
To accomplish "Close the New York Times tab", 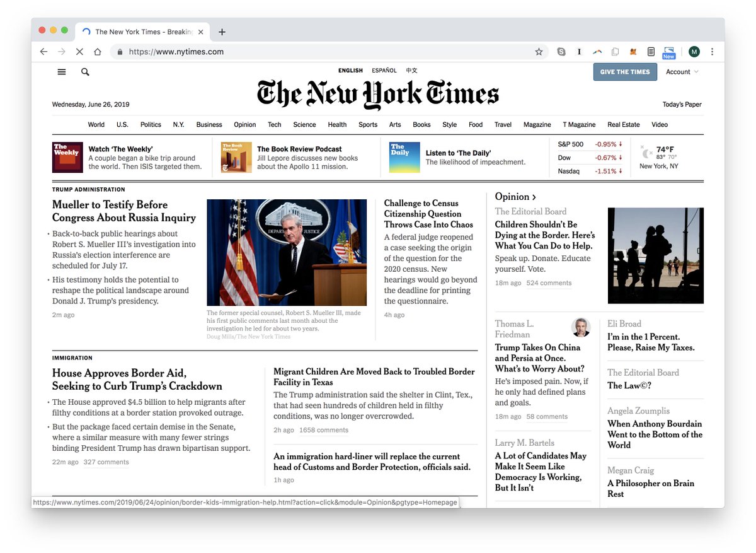I will 201,32.
